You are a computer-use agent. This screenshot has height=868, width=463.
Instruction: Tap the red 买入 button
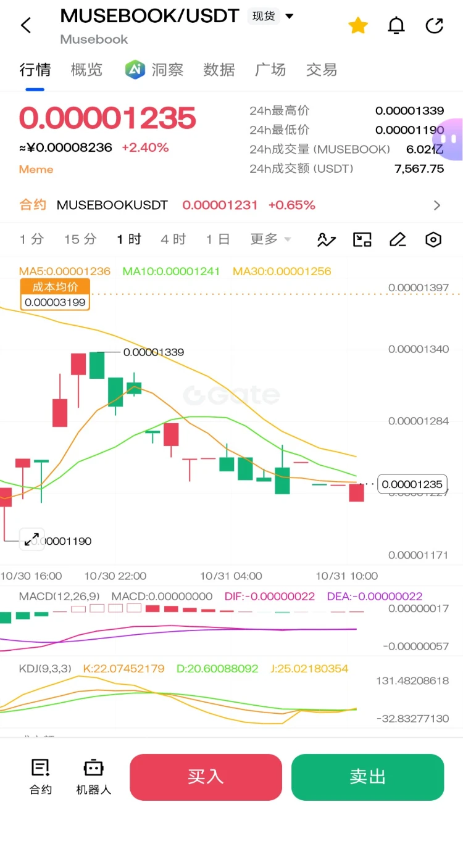pyautogui.click(x=206, y=777)
